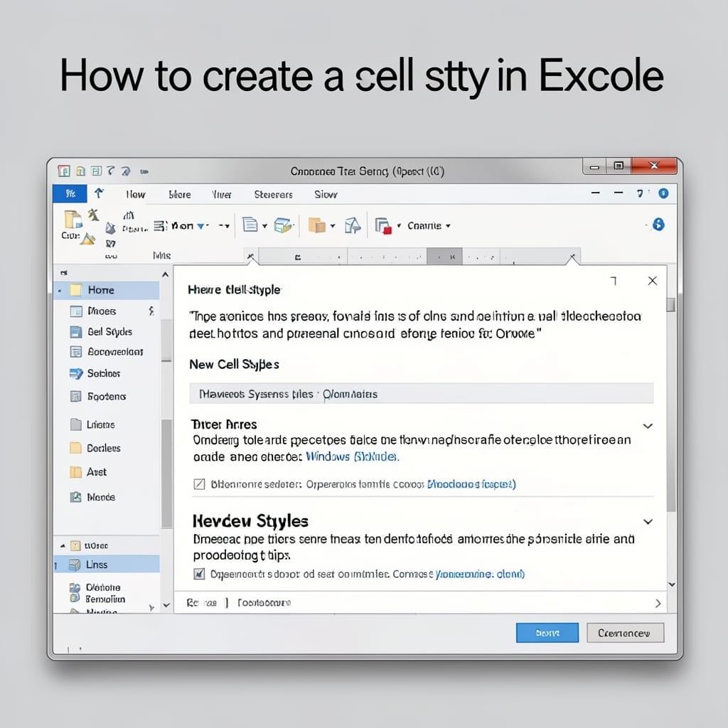The width and height of the screenshot is (728, 728).
Task: Open the blue dropdown arrow next to 'Non'
Action: 201,226
